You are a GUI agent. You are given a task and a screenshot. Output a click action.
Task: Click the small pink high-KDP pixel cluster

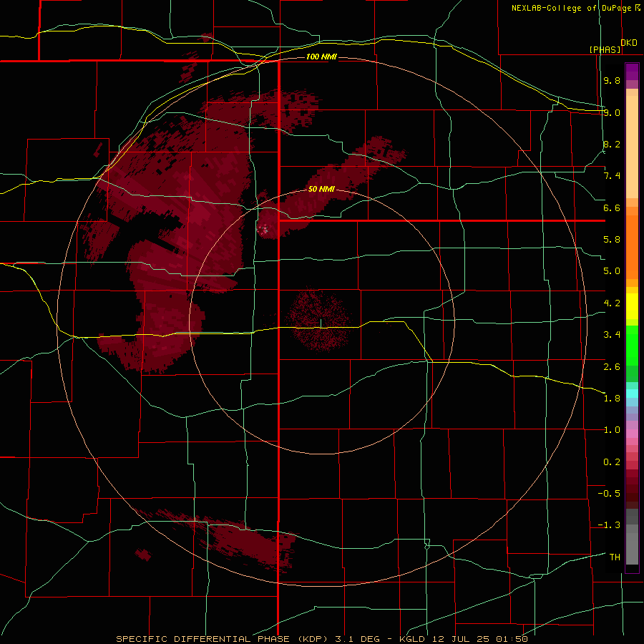click(263, 229)
